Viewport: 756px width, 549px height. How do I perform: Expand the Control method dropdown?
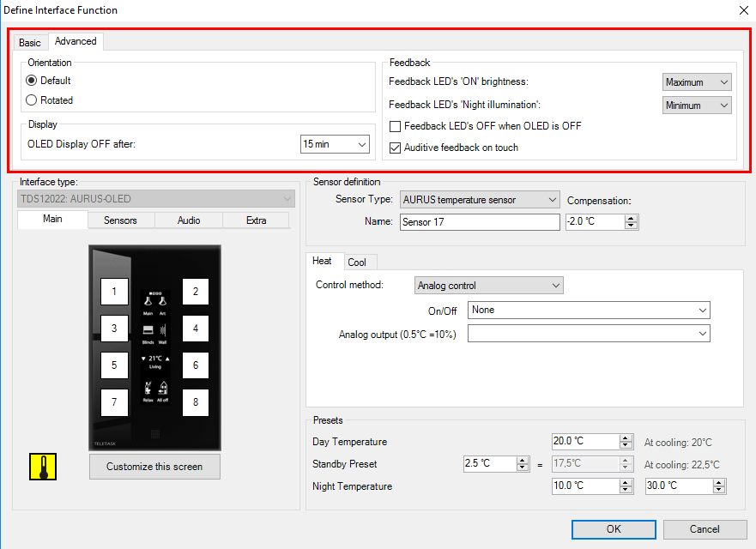tap(487, 286)
